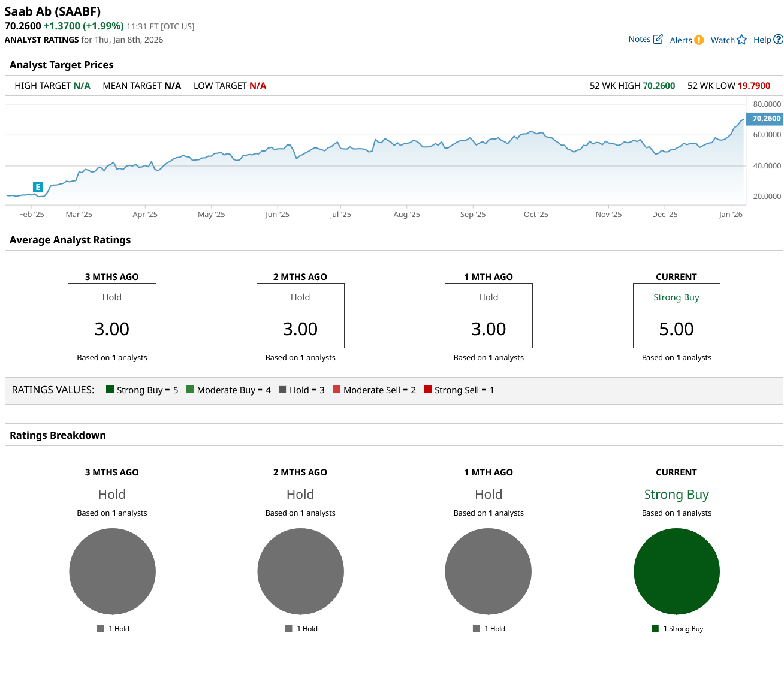The image size is (784, 696).
Task: Click the Hold gray legend swatch
Action: pos(282,390)
